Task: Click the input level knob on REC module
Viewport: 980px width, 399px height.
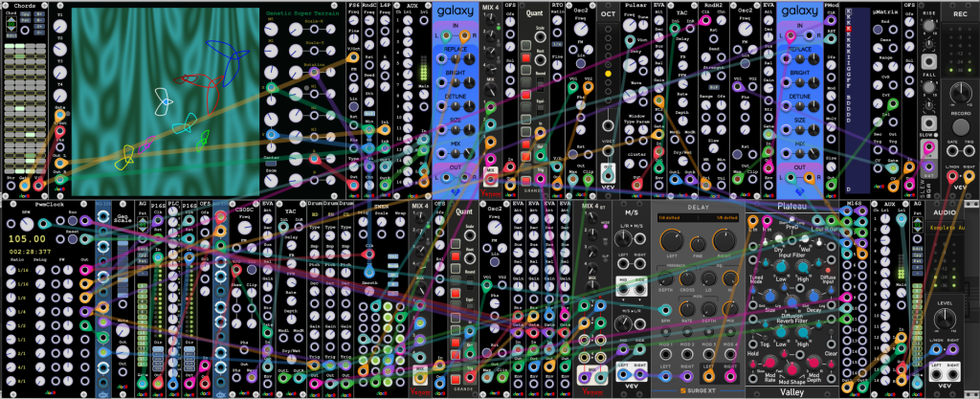Action: point(960,94)
